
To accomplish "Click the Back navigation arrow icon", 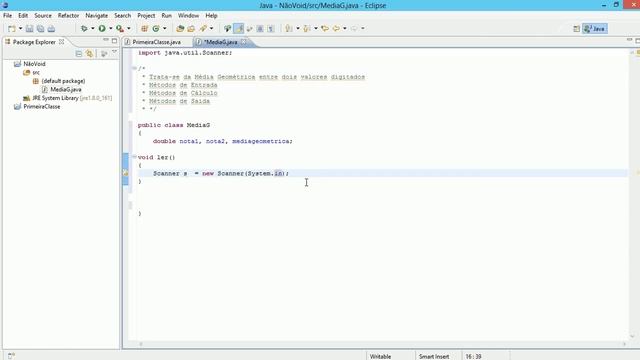I will coord(336,29).
